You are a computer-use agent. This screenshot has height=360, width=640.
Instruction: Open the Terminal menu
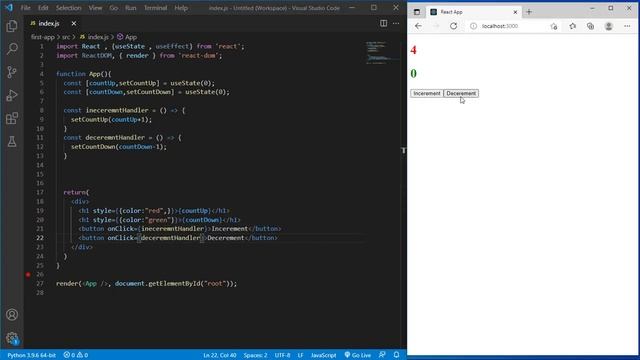pos(155,8)
